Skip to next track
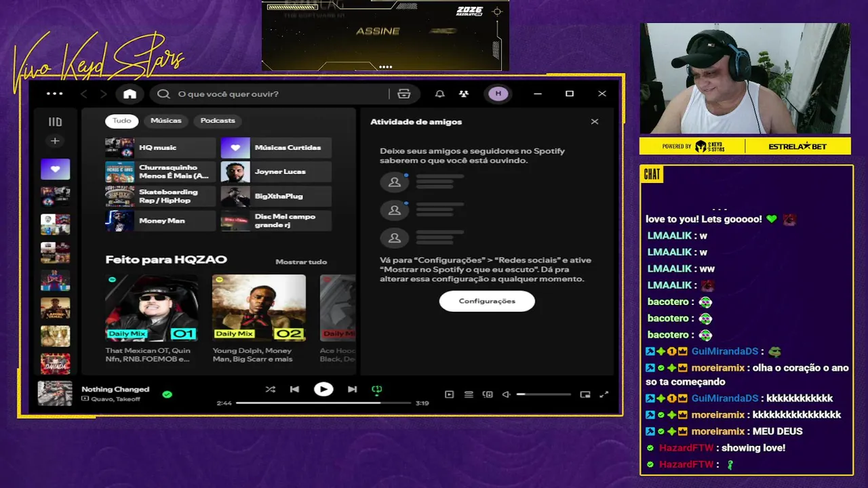The height and width of the screenshot is (488, 868). coord(352,389)
